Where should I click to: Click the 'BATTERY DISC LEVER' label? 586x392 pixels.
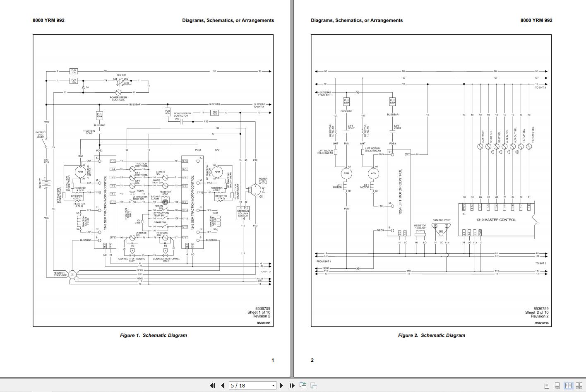click(41, 135)
